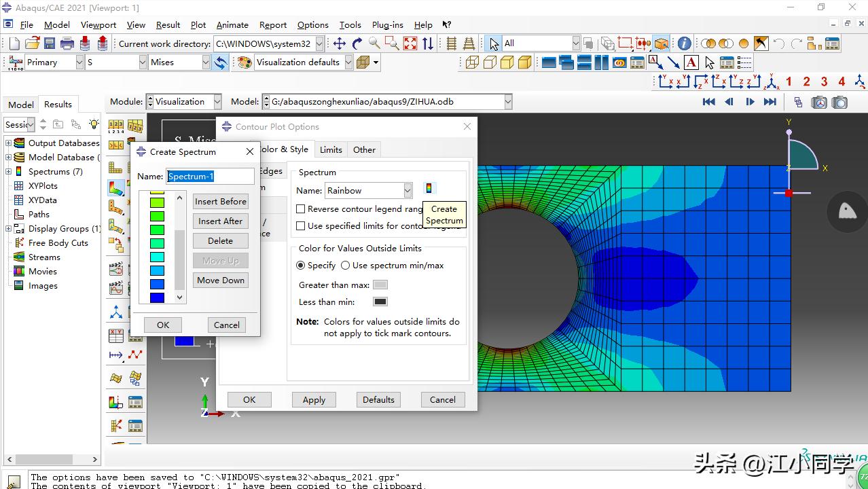Viewport: 868px width, 489px height.
Task: Expand the Output Databases tree node
Action: tap(9, 143)
